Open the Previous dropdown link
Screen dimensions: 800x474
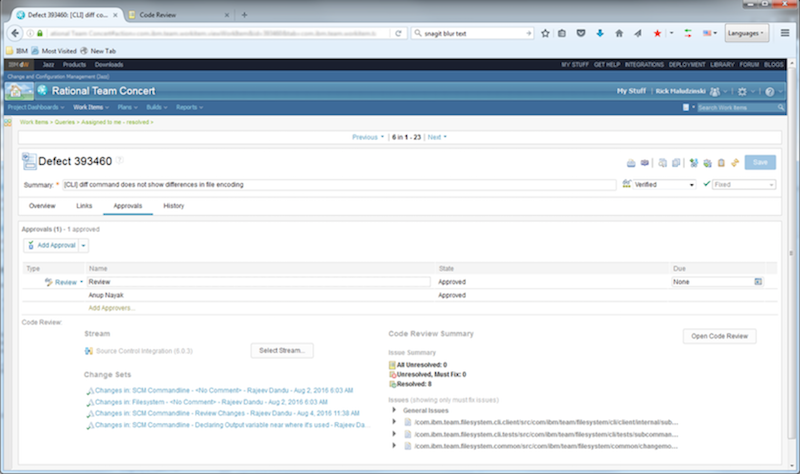point(368,137)
